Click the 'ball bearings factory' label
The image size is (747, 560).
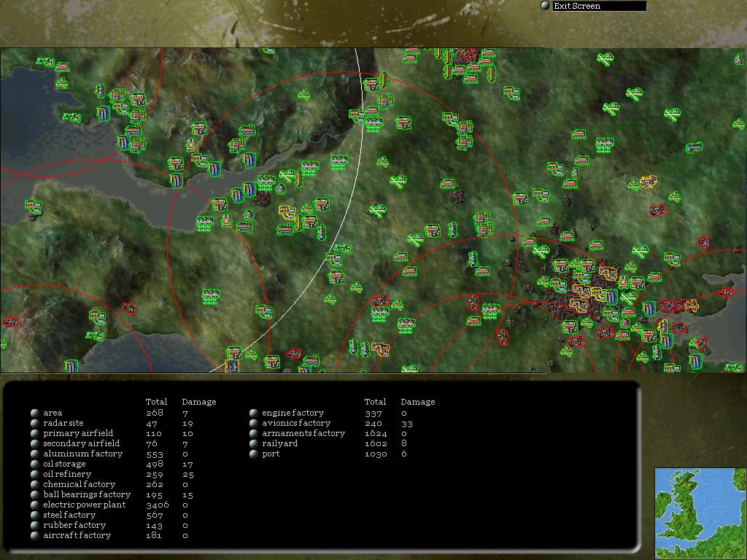point(87,495)
